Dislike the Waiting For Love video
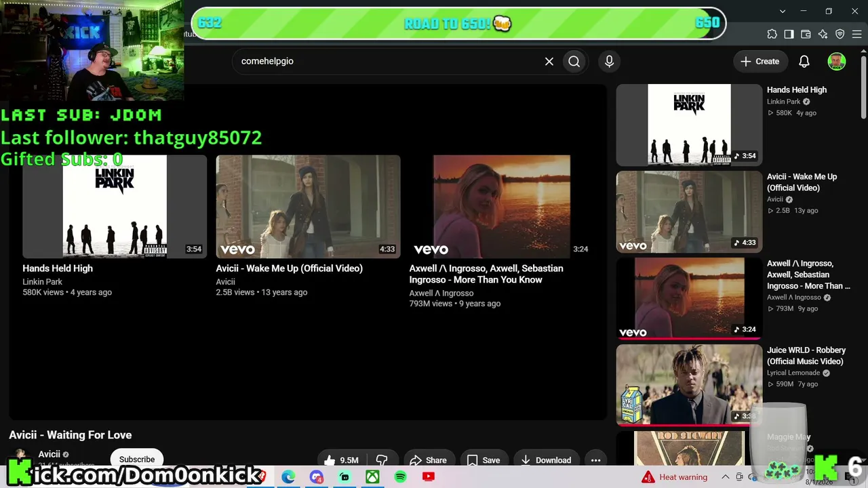 (382, 460)
